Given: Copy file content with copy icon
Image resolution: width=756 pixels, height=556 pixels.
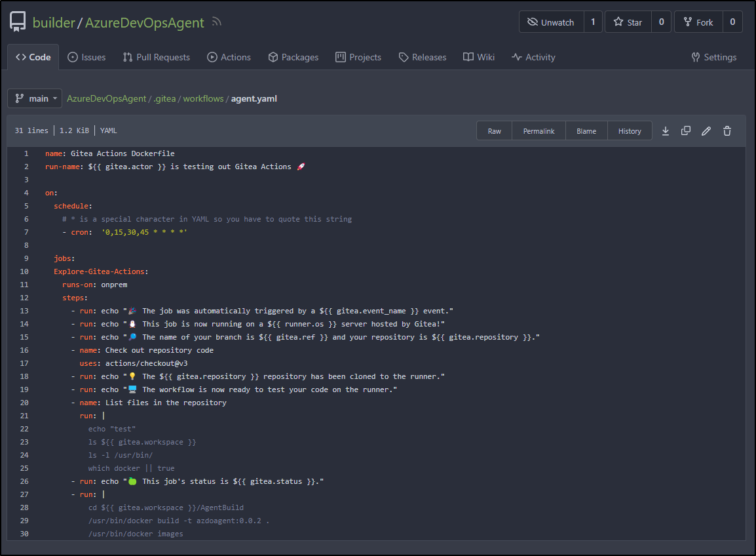Looking at the screenshot, I should (686, 130).
